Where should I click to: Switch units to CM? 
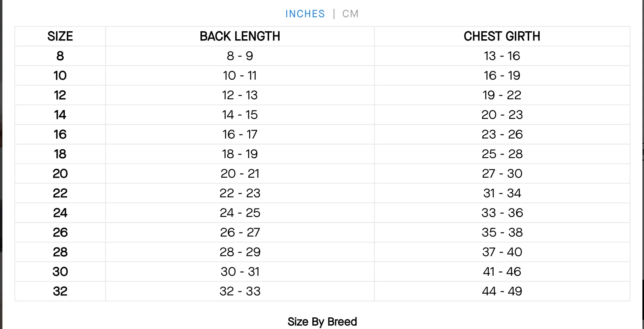[350, 14]
